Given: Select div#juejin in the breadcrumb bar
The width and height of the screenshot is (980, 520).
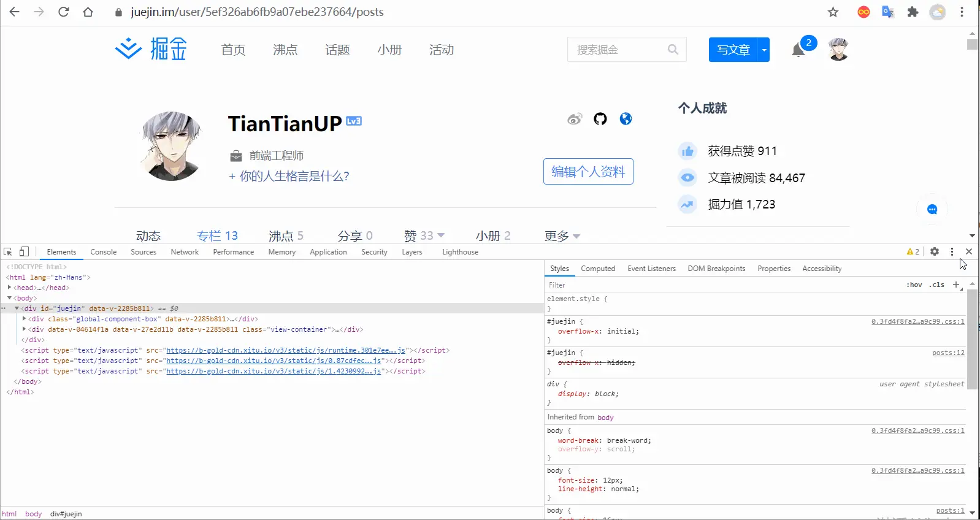Looking at the screenshot, I should point(66,514).
